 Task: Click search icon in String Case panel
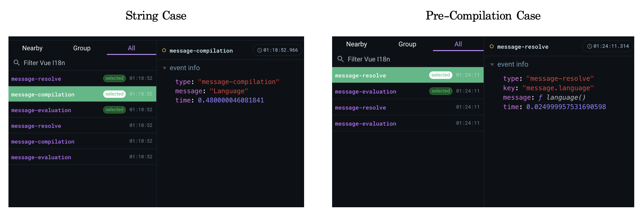pos(17,63)
